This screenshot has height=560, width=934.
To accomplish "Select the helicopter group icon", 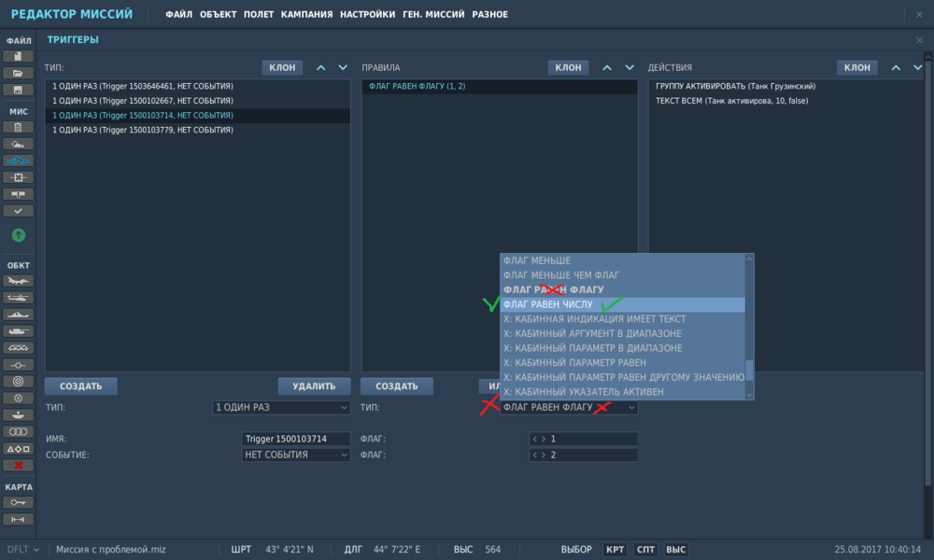I will point(18,298).
